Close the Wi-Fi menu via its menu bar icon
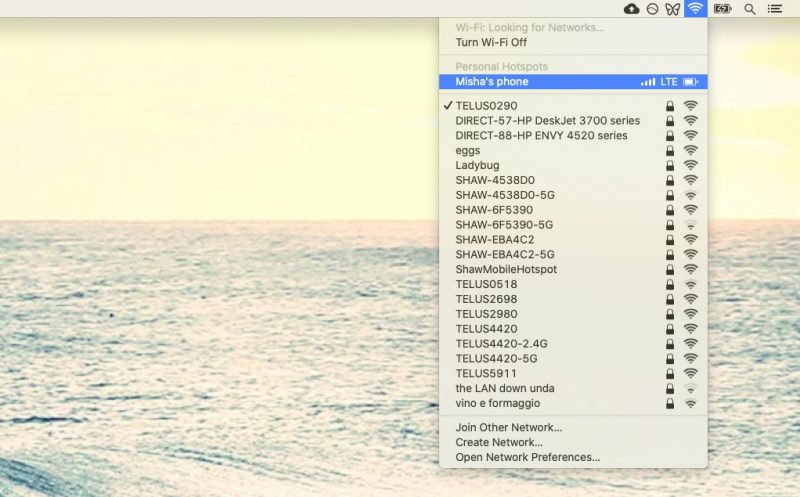The image size is (800, 497). click(x=695, y=9)
